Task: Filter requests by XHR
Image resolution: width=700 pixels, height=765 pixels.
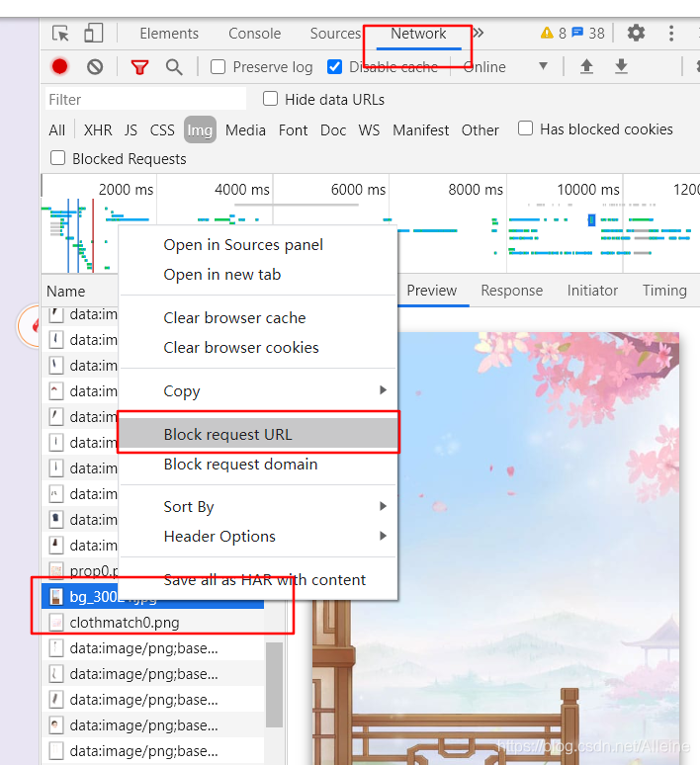Action: (98, 129)
